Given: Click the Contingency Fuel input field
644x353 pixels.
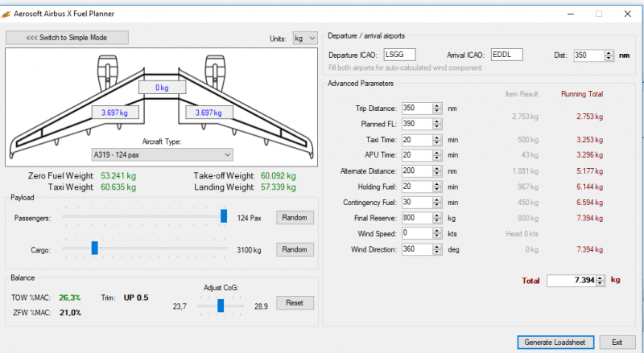Looking at the screenshot, I should point(417,202).
